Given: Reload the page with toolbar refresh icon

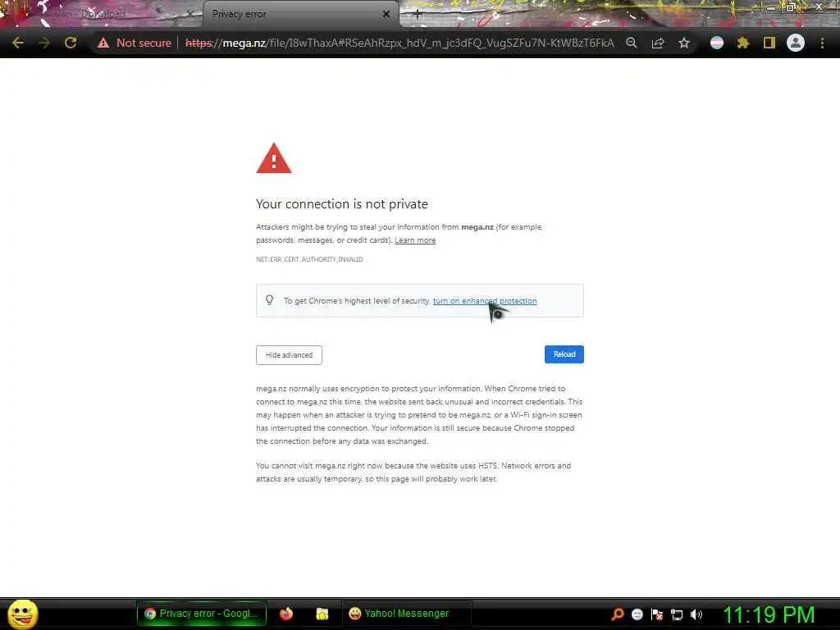Looking at the screenshot, I should 71,43.
